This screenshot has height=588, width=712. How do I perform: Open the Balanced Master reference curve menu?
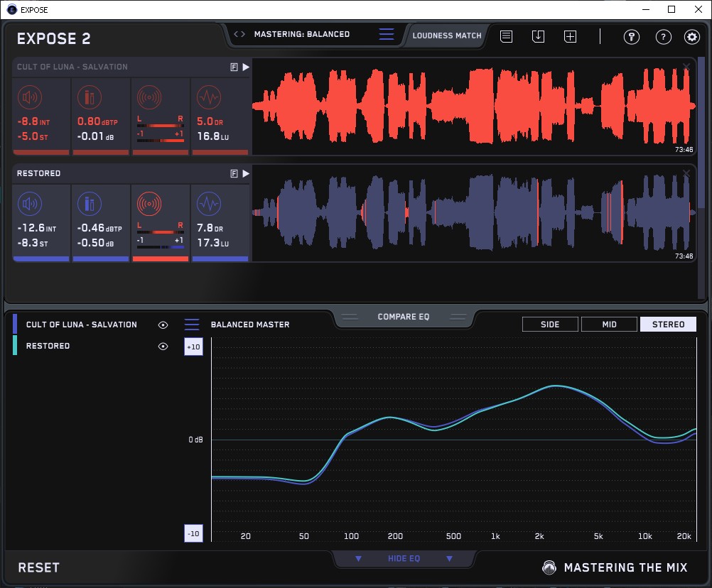point(192,325)
